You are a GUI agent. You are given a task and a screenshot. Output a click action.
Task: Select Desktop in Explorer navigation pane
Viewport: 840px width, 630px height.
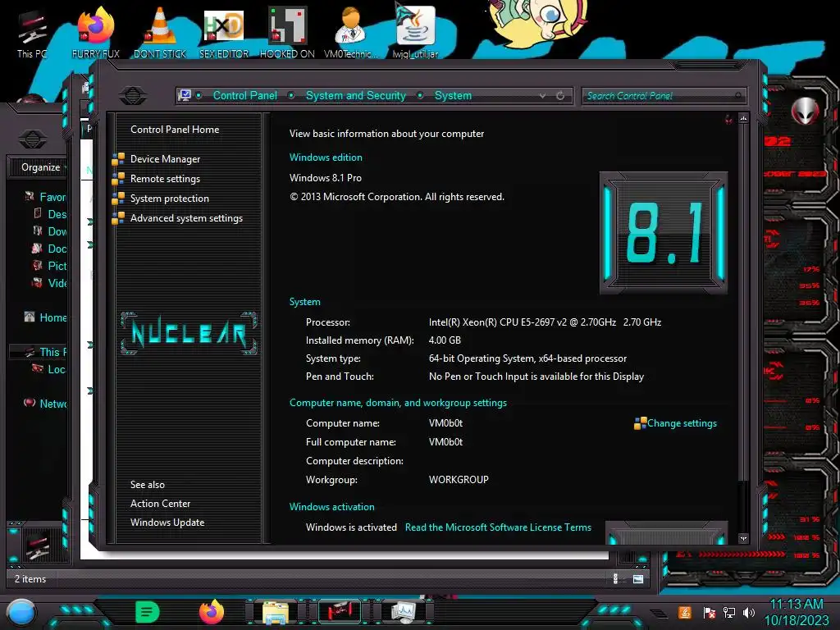pos(50,214)
